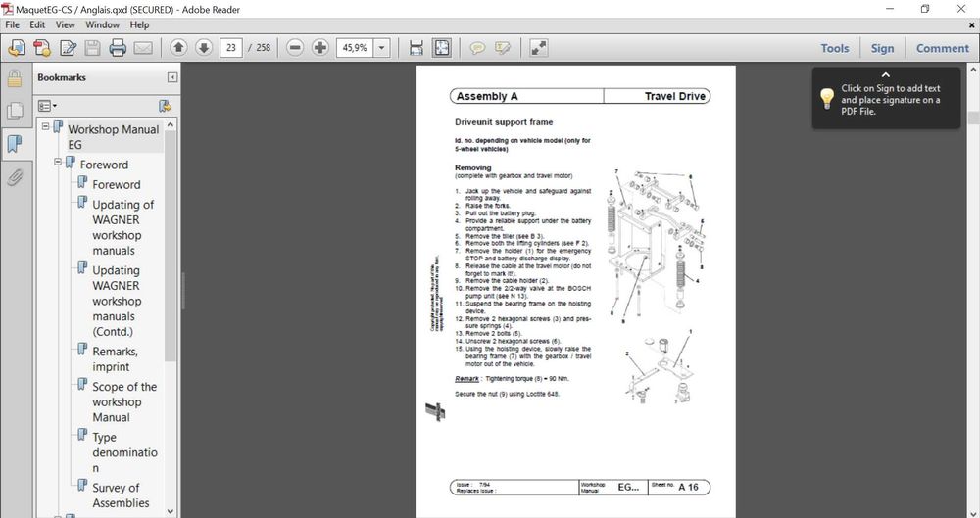Open the zoom percentage dropdown arrow
The image size is (980, 518).
point(382,47)
